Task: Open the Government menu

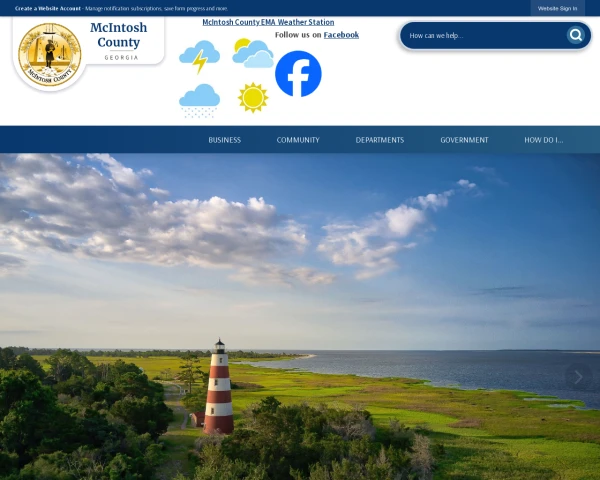Action: pyautogui.click(x=464, y=140)
